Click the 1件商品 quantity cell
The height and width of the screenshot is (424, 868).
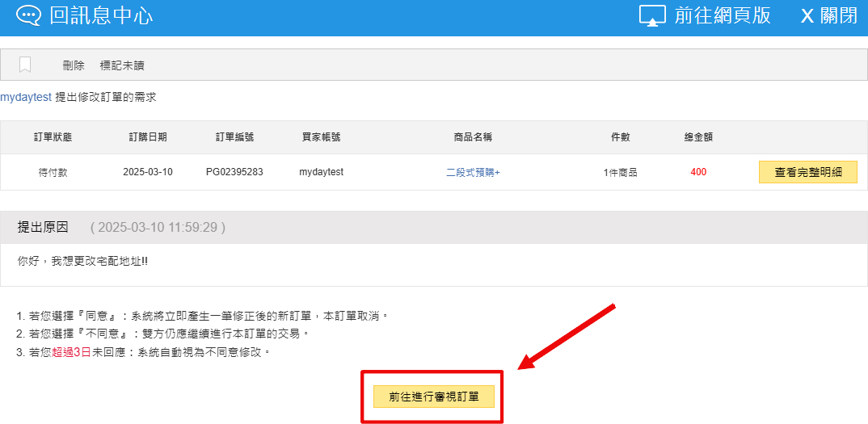[x=620, y=172]
